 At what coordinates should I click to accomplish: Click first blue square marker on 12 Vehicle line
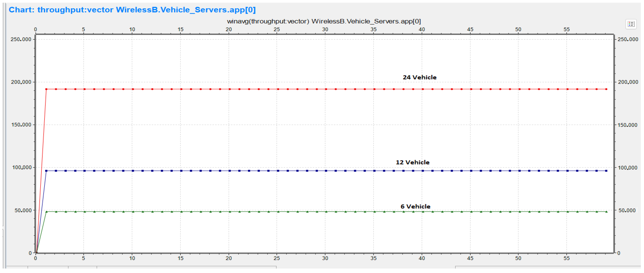click(x=46, y=171)
